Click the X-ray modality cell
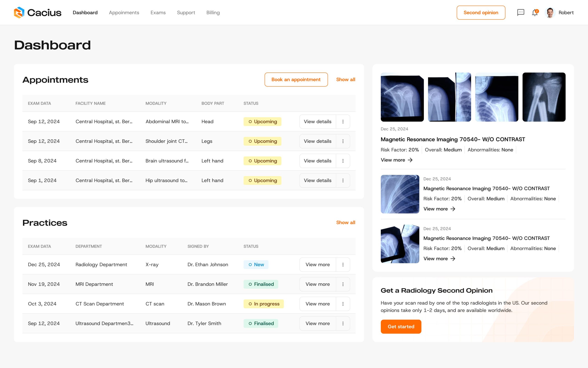The width and height of the screenshot is (588, 368). (x=152, y=264)
